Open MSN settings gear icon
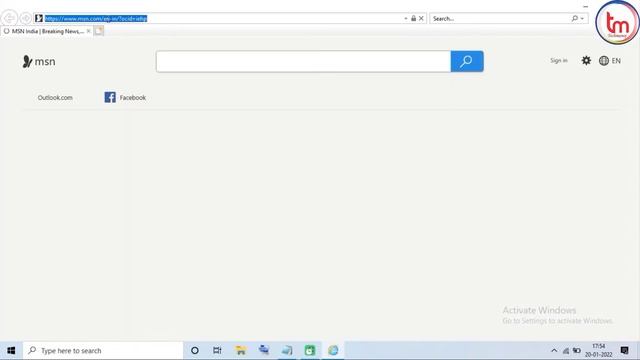The image size is (640, 360). pyautogui.click(x=586, y=60)
